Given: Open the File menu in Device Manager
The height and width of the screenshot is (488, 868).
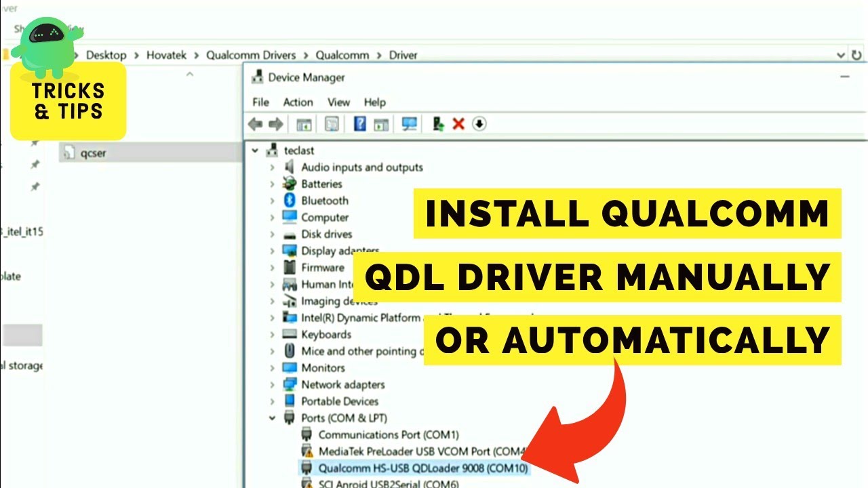Looking at the screenshot, I should coord(260,102).
